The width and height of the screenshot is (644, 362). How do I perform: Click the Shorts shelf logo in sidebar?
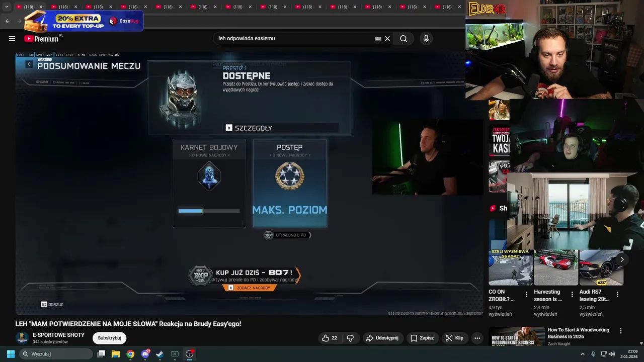click(x=493, y=208)
